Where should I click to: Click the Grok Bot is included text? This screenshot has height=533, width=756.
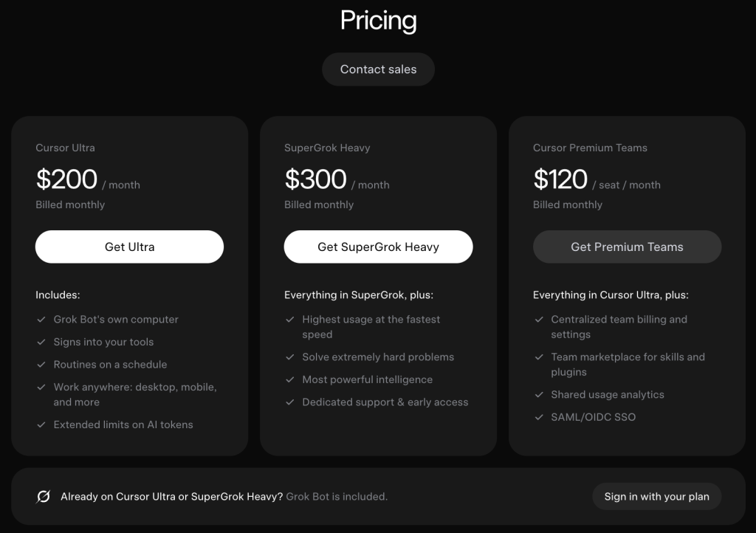[x=337, y=496]
